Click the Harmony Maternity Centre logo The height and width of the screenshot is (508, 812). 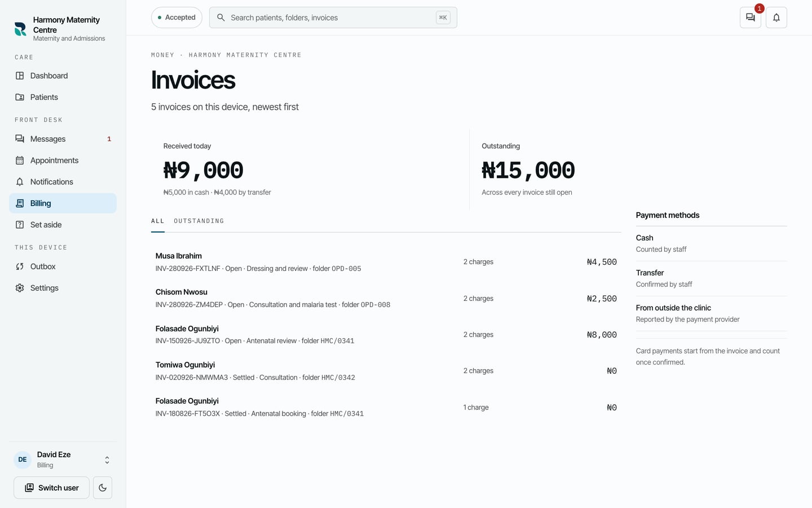click(x=20, y=29)
